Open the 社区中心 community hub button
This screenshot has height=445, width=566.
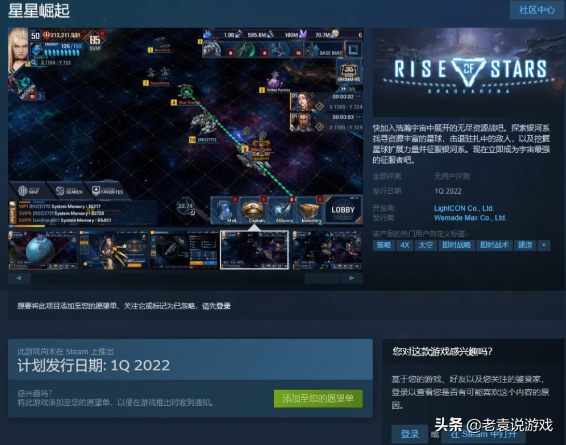(x=536, y=10)
